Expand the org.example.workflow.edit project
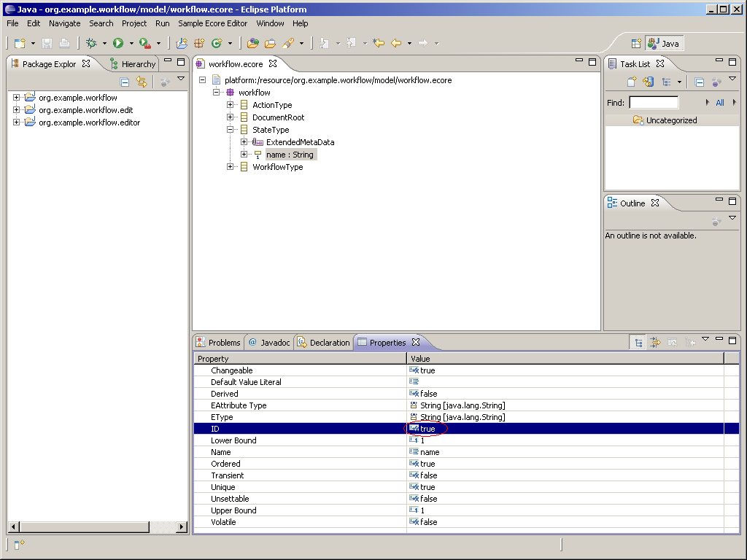This screenshot has height=560, width=747. pyautogui.click(x=16, y=110)
